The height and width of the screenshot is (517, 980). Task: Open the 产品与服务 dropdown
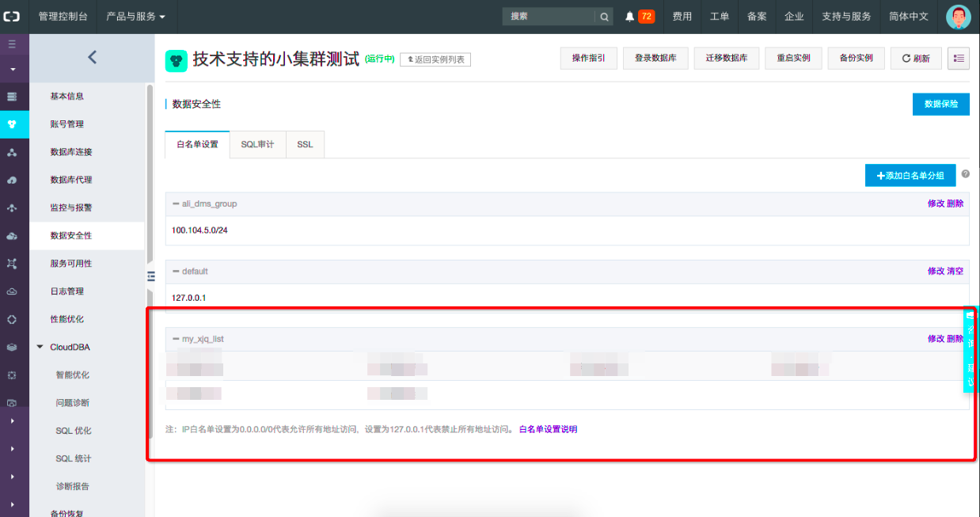tap(135, 17)
